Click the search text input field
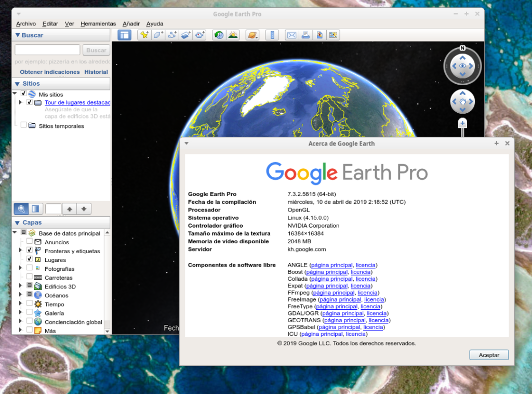The height and width of the screenshot is (394, 532). pos(47,50)
